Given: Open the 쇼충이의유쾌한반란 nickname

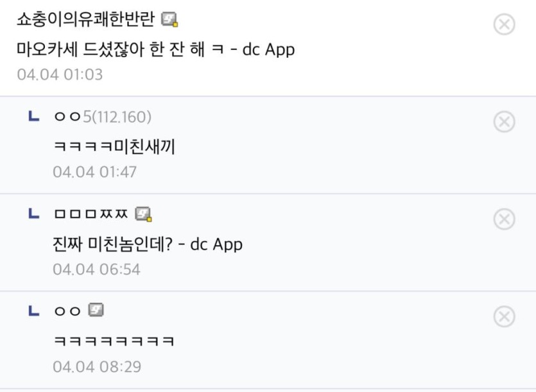Looking at the screenshot, I should tap(85, 21).
